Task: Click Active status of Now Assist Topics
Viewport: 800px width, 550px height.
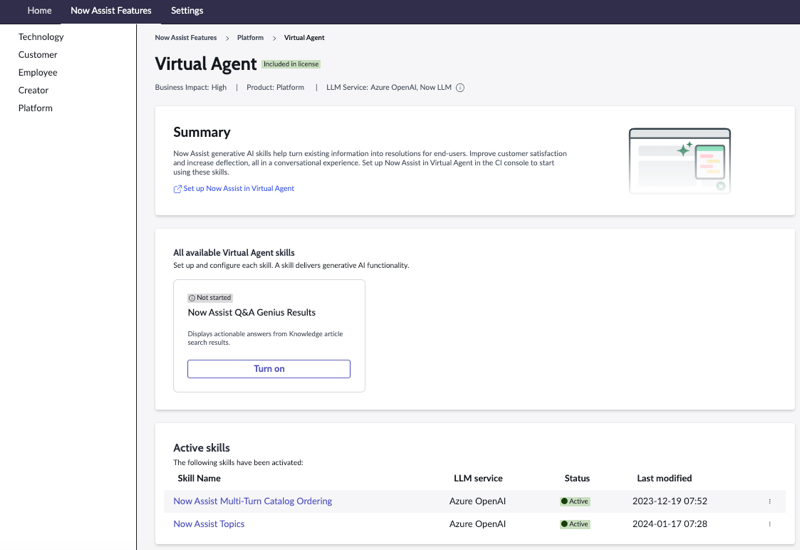Action: pyautogui.click(x=575, y=524)
